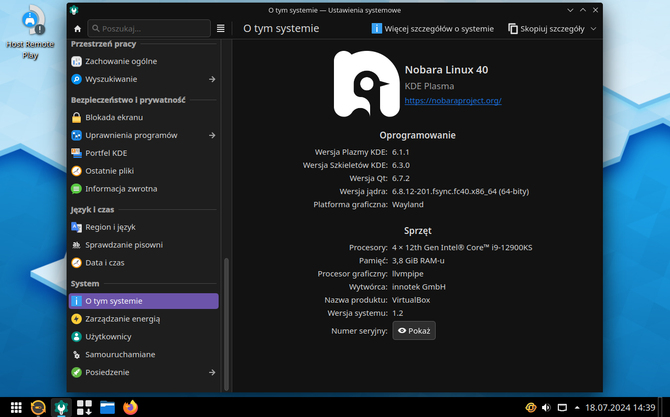The height and width of the screenshot is (417, 670).
Task: Expand the Wyszukiwanie submenu arrow
Action: coord(212,79)
